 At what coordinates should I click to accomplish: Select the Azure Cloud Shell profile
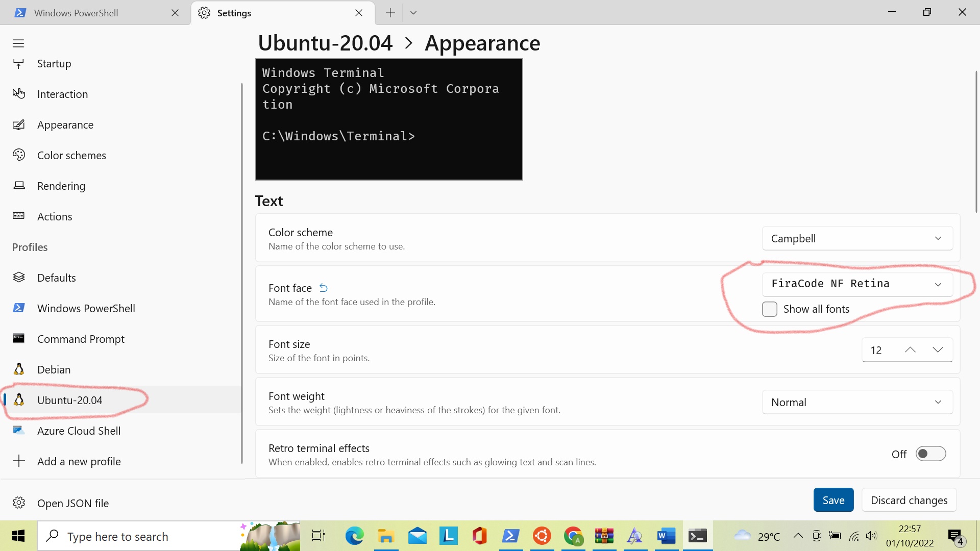(79, 431)
